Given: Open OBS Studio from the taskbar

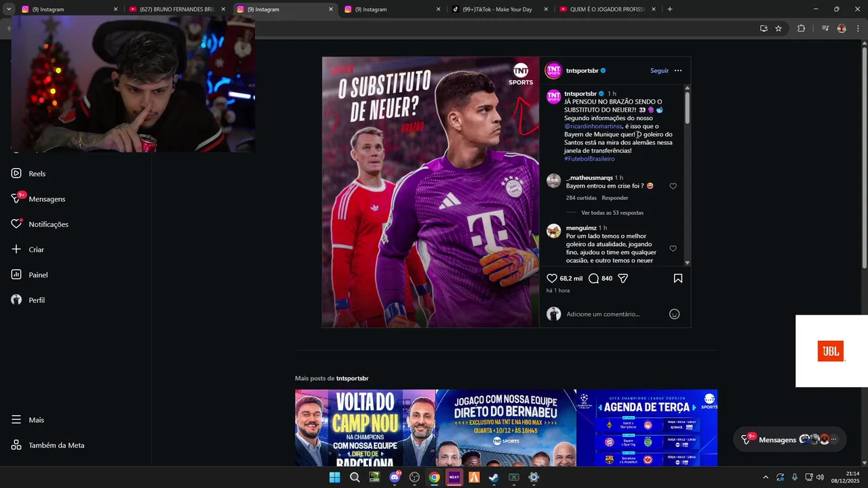Looking at the screenshot, I should click(x=414, y=477).
